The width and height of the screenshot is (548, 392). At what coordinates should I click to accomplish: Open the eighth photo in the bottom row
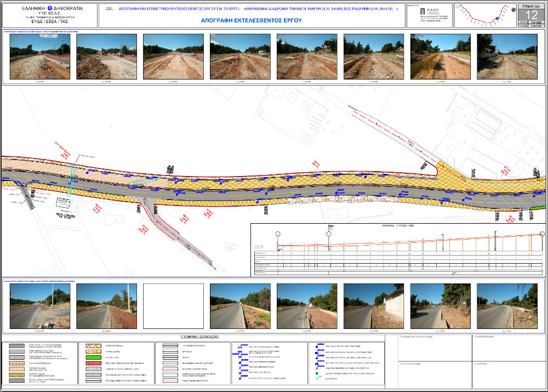point(507,306)
